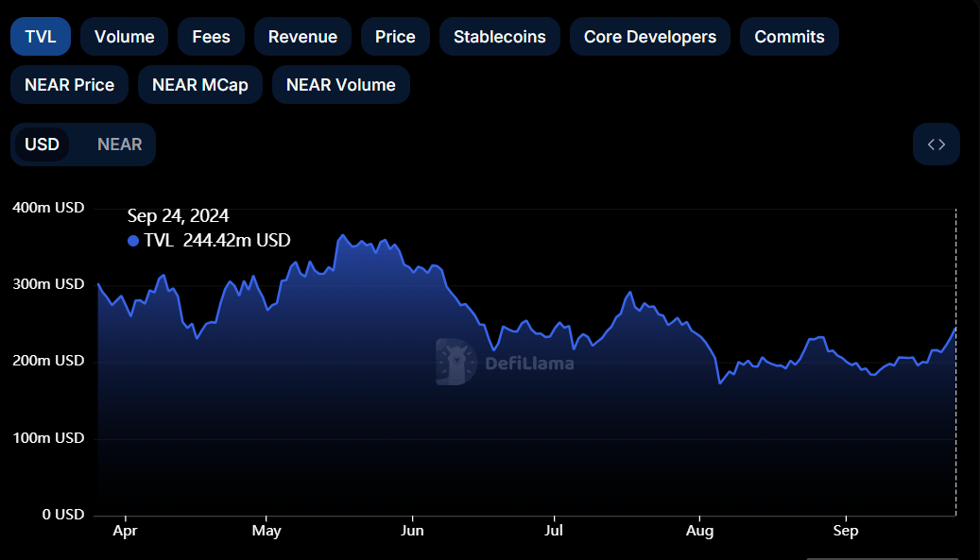Switch to the Volume tab
The height and width of the screenshot is (560, 980).
124,36
